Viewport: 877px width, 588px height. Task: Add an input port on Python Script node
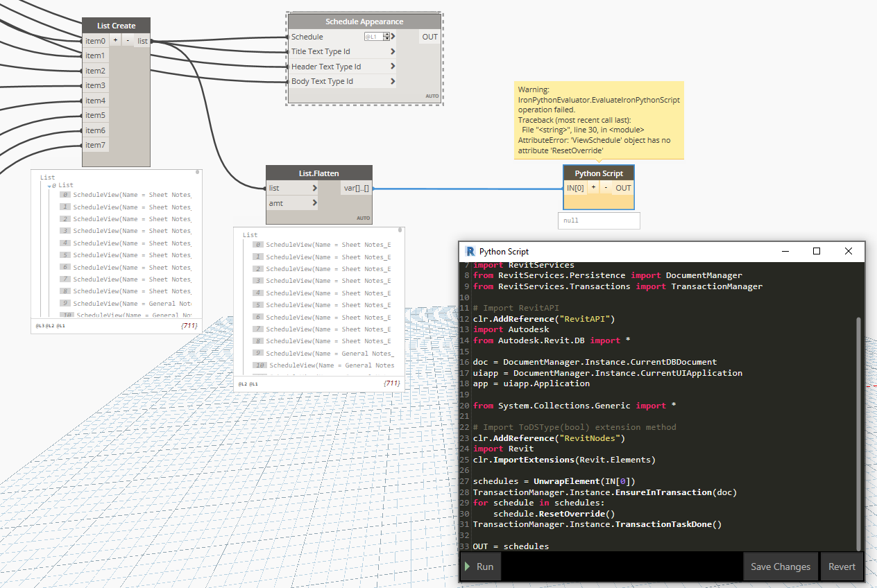[593, 188]
